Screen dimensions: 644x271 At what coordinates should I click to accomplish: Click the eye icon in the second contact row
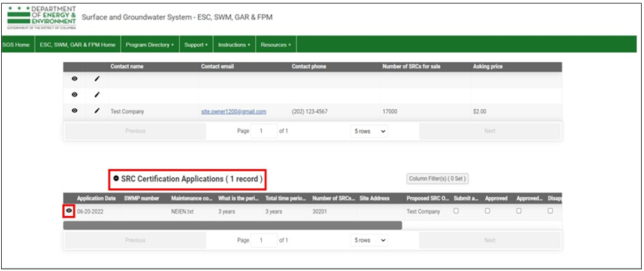click(74, 95)
